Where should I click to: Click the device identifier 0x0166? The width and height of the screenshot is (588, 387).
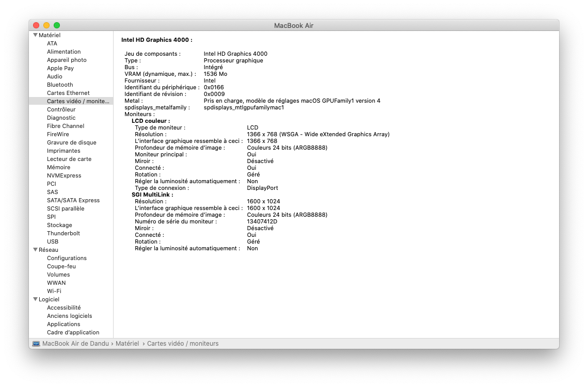coord(214,87)
